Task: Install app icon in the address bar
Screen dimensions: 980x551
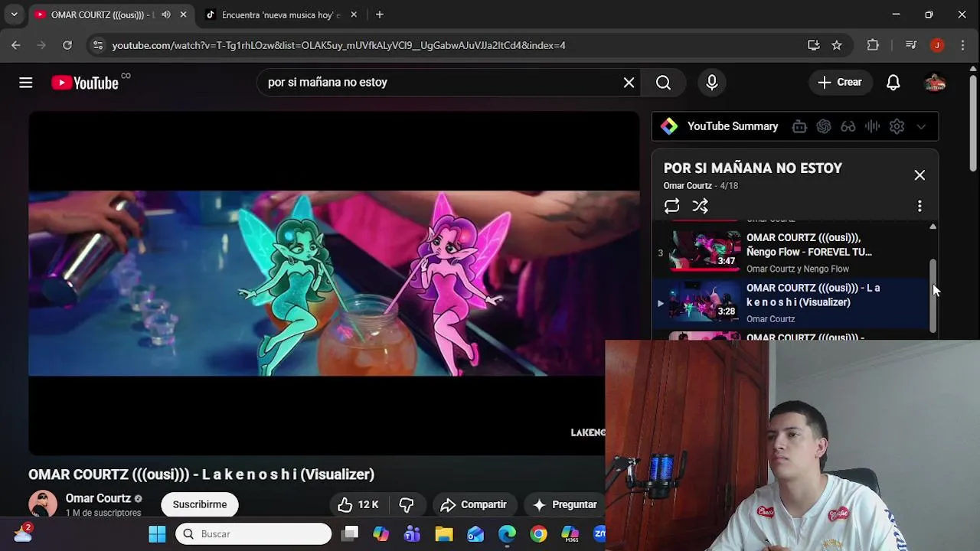Action: tap(813, 45)
